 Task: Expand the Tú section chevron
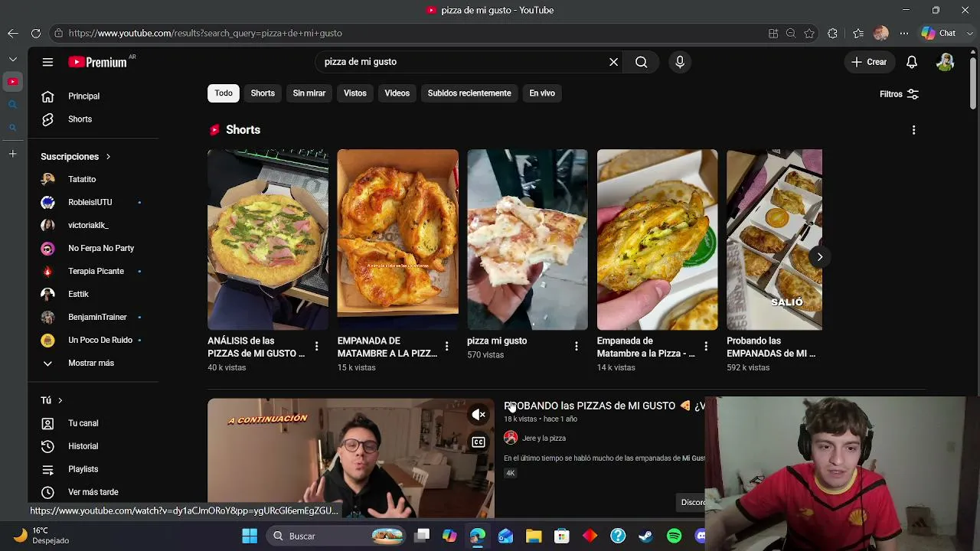coord(60,400)
